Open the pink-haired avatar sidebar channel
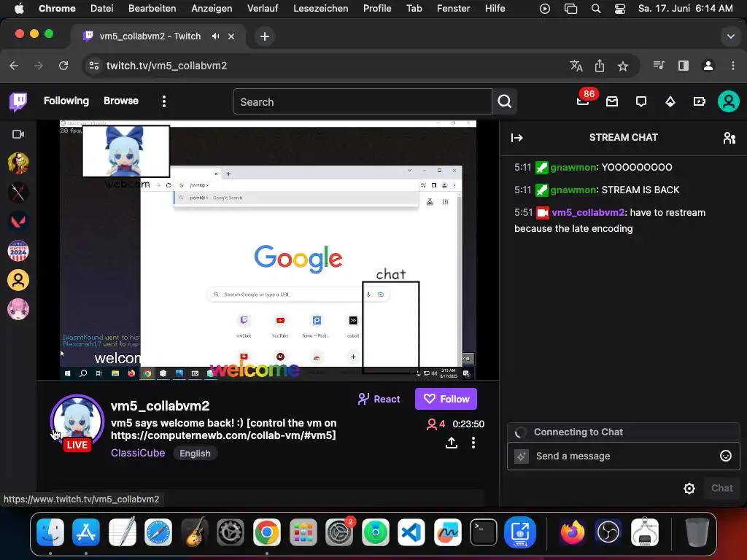747x560 pixels. coord(18,309)
